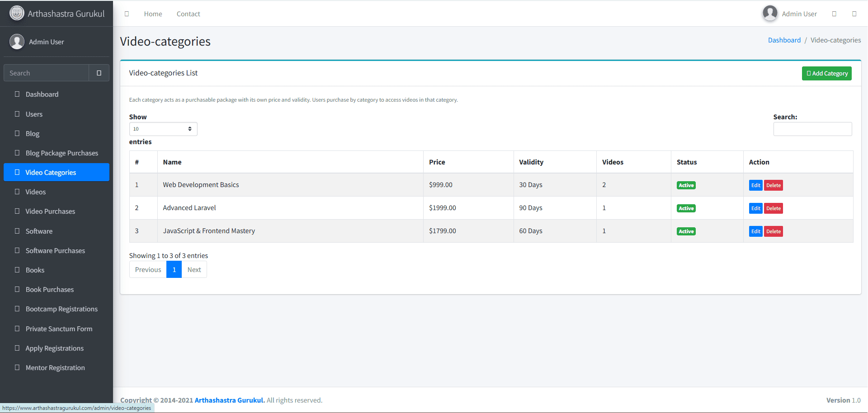Screen dimensions: 868x413
Task: Open Software Purchases in the sidebar
Action: click(x=57, y=250)
